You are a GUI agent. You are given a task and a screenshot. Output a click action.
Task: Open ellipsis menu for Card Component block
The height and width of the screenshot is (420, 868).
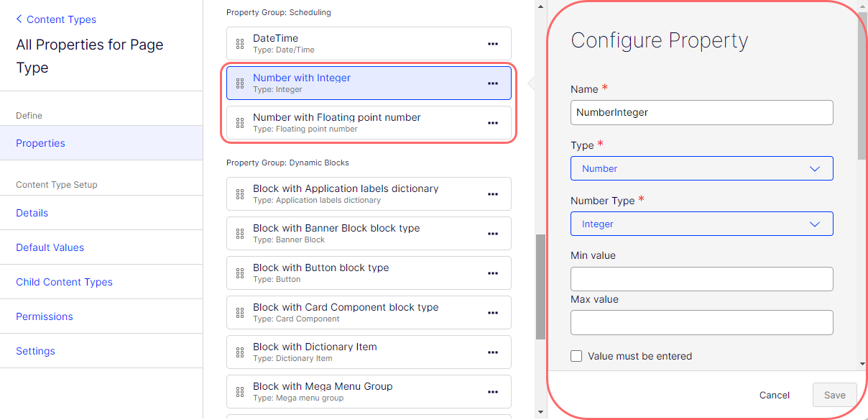493,313
